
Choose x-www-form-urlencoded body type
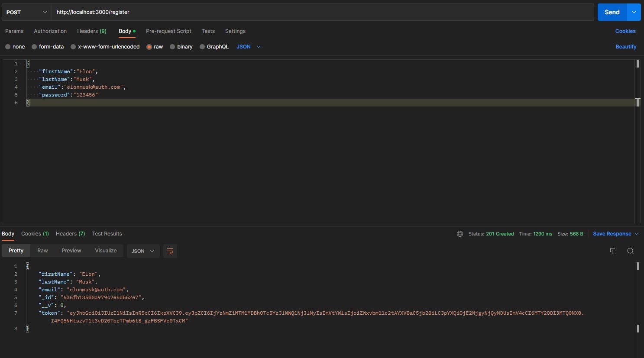point(73,47)
